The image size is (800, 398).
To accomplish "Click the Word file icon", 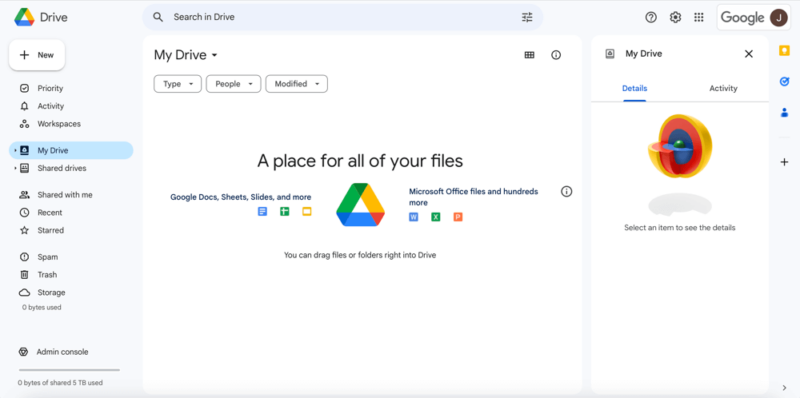I will pos(413,217).
